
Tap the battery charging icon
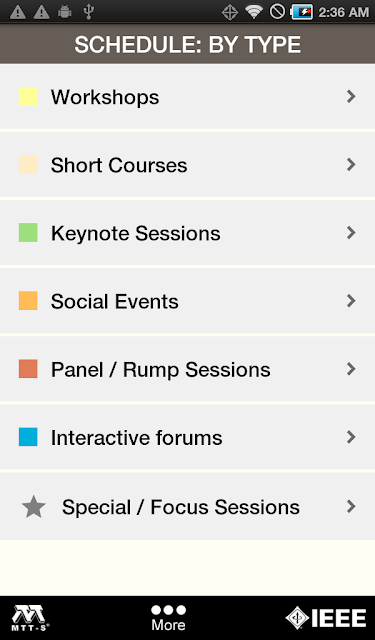(x=302, y=12)
